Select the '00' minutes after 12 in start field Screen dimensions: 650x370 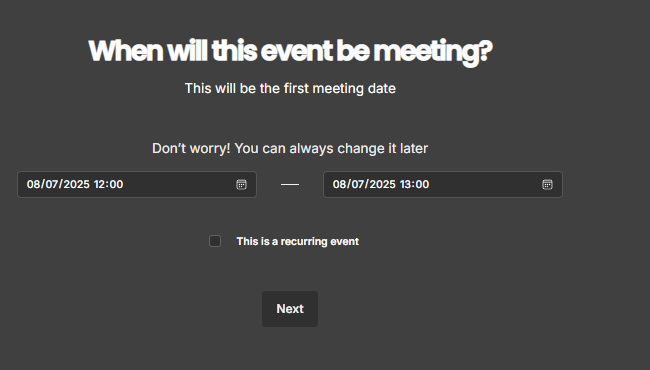point(116,184)
